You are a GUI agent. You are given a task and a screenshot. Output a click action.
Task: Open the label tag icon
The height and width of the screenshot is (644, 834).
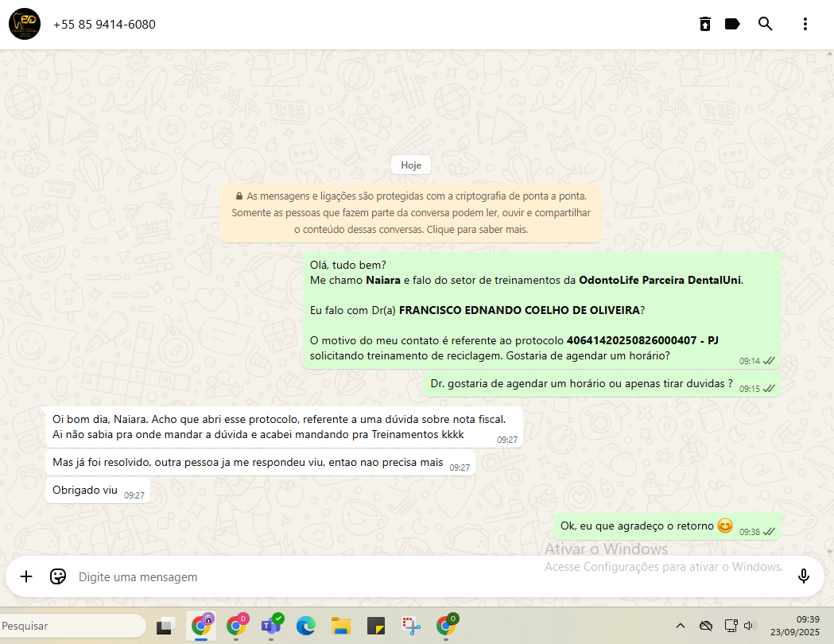pyautogui.click(x=732, y=24)
